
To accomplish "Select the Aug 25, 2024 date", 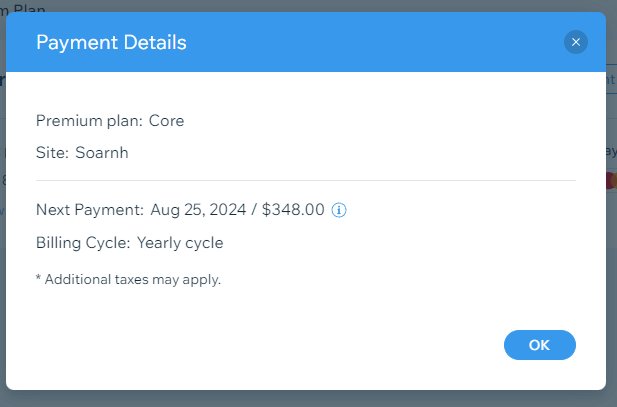I will pyautogui.click(x=198, y=210).
